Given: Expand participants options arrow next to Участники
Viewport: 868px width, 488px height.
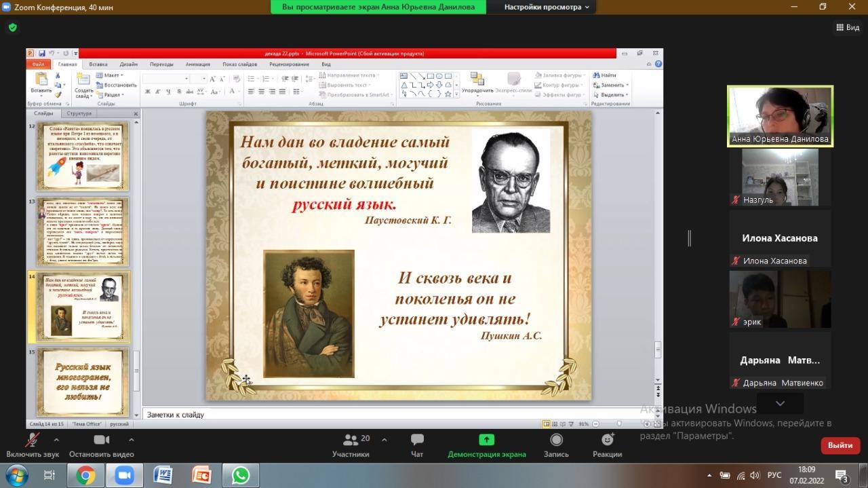Looking at the screenshot, I should (384, 440).
